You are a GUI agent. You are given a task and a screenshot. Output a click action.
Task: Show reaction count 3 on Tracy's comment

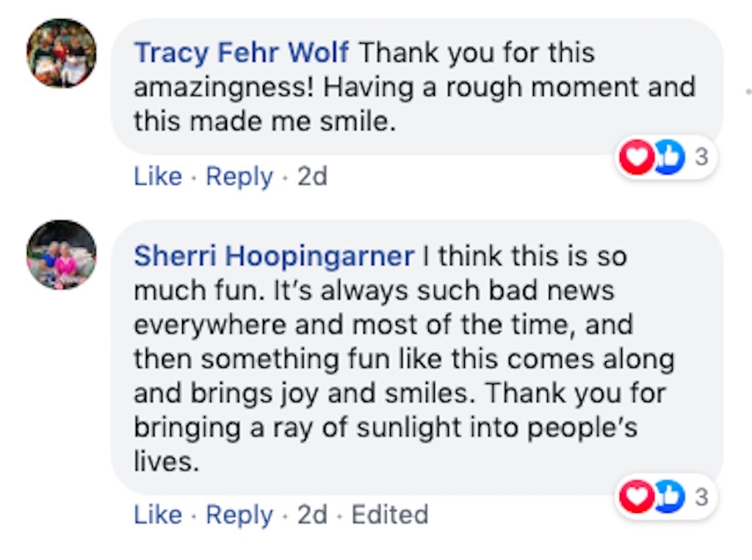coord(701,158)
